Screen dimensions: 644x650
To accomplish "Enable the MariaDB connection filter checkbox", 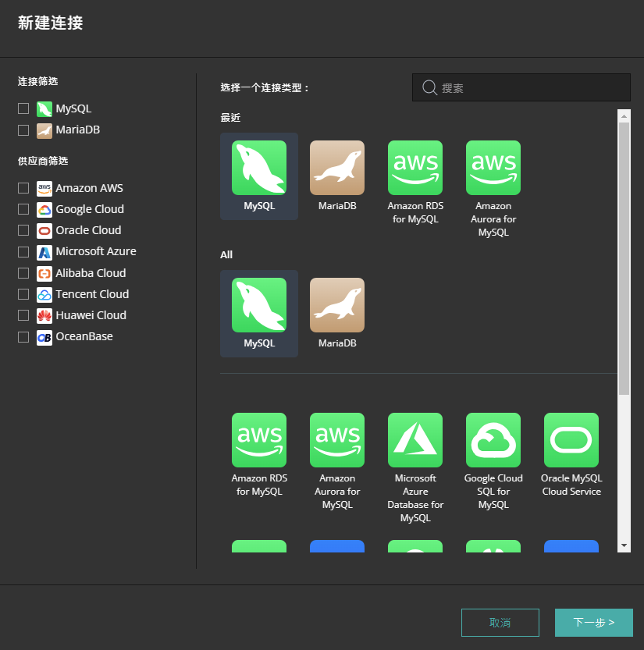I will [23, 130].
